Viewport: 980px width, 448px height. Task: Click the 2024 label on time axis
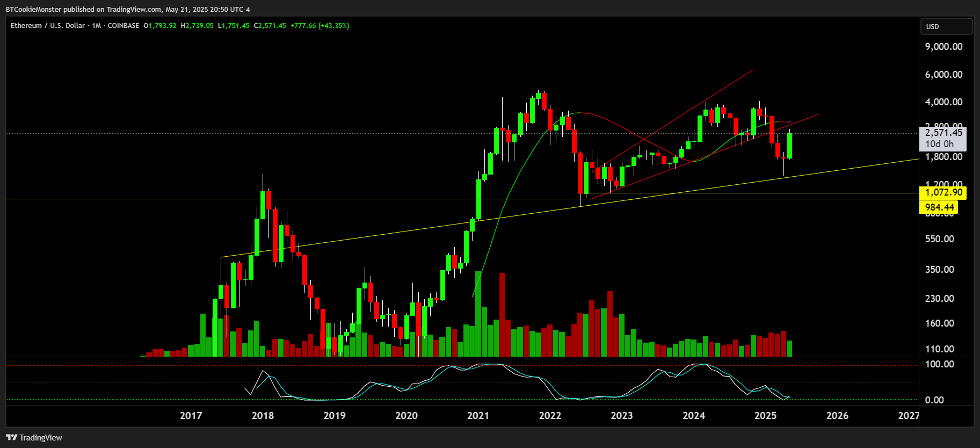tap(694, 416)
